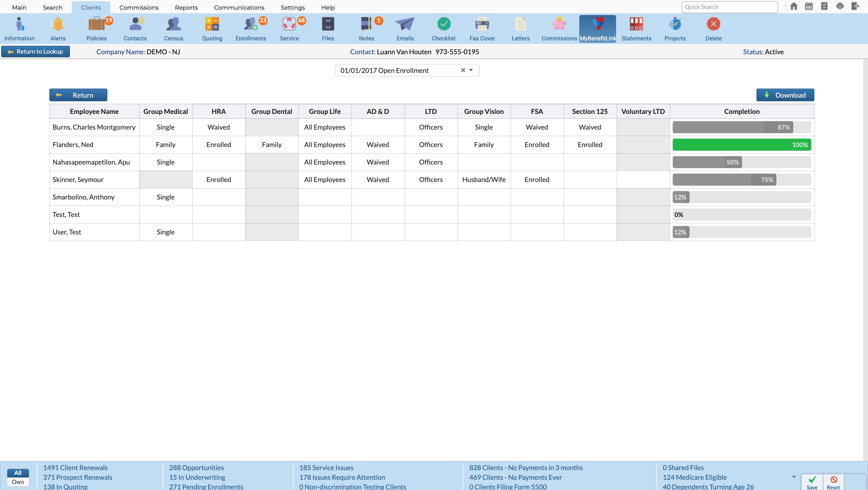The image size is (868, 490).
Task: Click the Return to Lookup button
Action: [35, 52]
